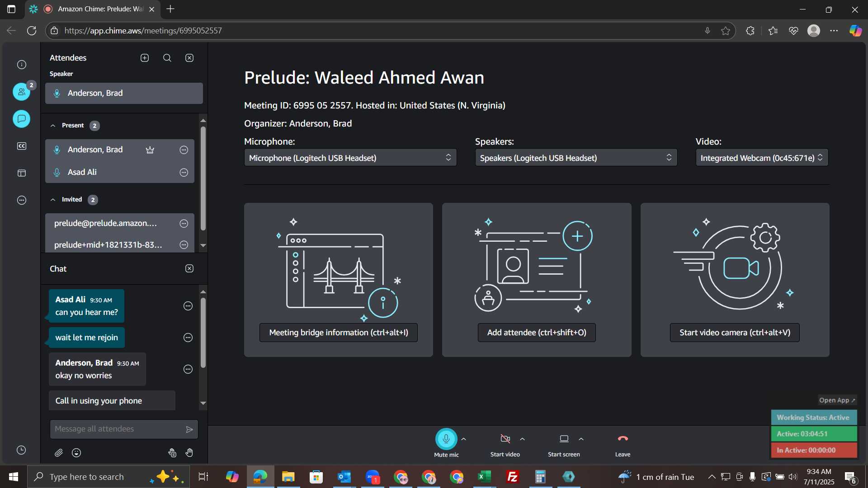Close the Chat panel
Screen dimensions: 868x488
189,268
